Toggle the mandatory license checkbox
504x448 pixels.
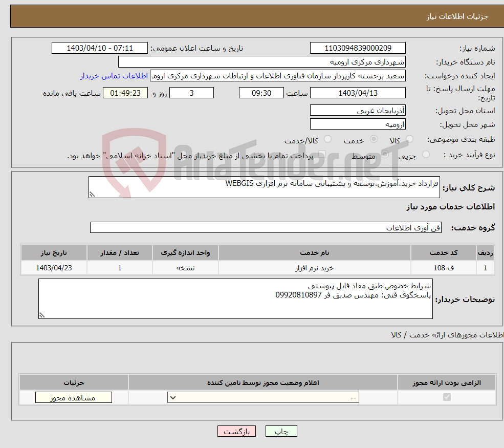pos(447,397)
